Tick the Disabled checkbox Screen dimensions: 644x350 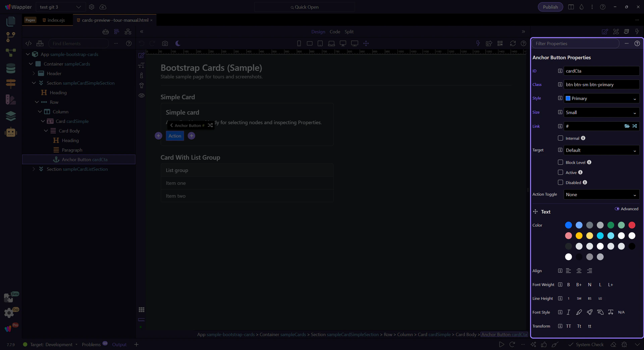tap(560, 183)
